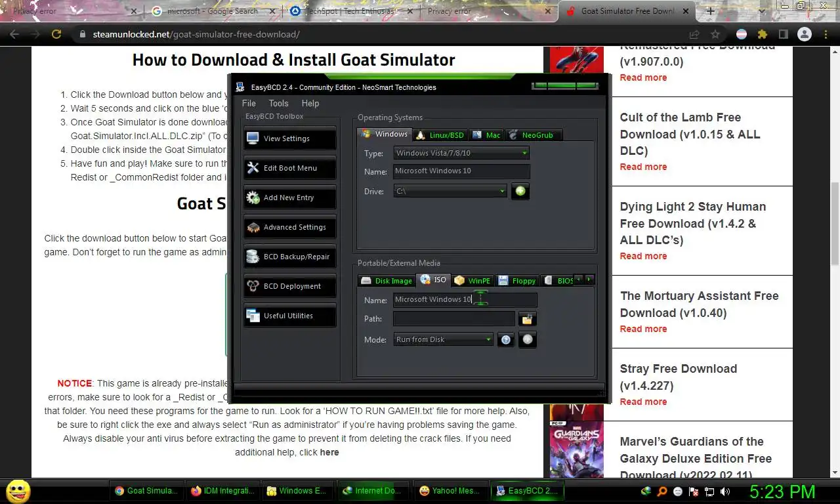This screenshot has width=840, height=504.
Task: Go back in Chrome
Action: [x=14, y=34]
